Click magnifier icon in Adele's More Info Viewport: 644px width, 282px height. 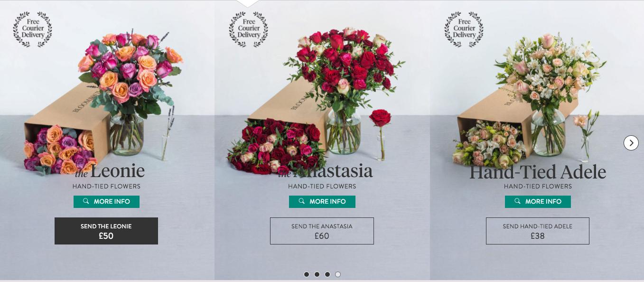(x=517, y=201)
